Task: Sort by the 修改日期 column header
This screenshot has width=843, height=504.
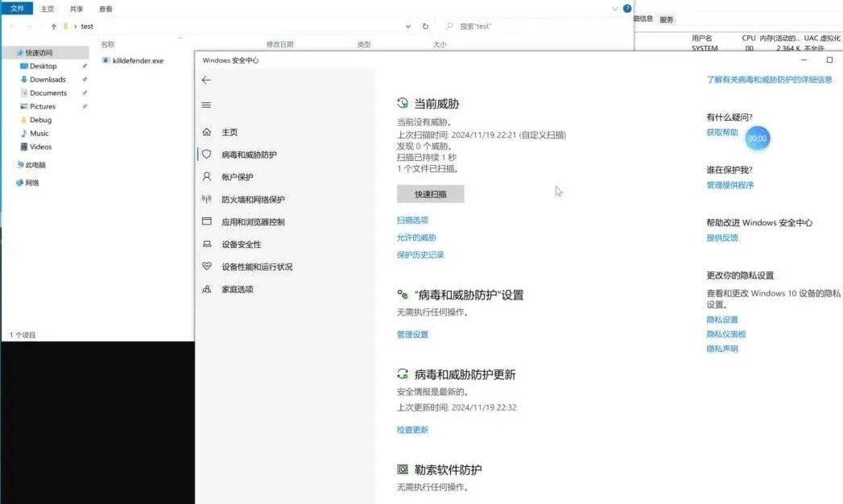Action: (279, 44)
